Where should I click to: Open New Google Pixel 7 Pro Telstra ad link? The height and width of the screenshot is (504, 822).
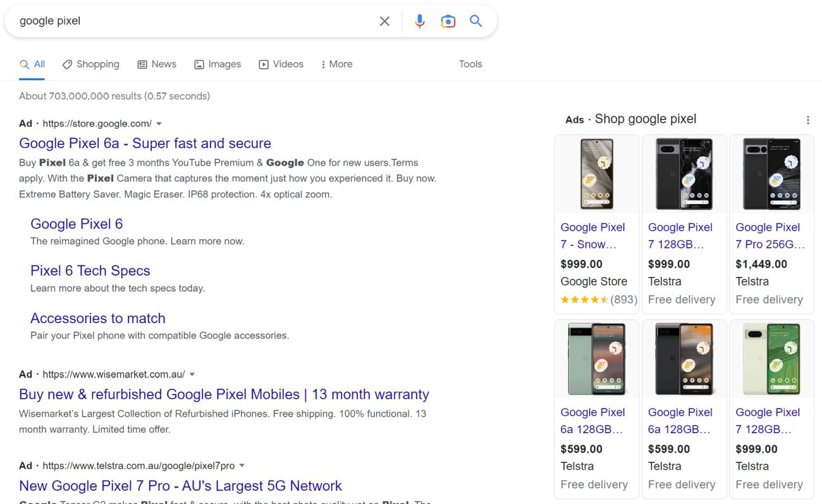180,486
